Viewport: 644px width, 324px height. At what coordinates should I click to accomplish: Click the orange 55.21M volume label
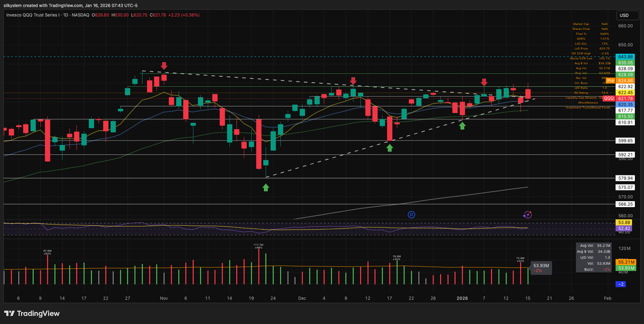coord(626,262)
